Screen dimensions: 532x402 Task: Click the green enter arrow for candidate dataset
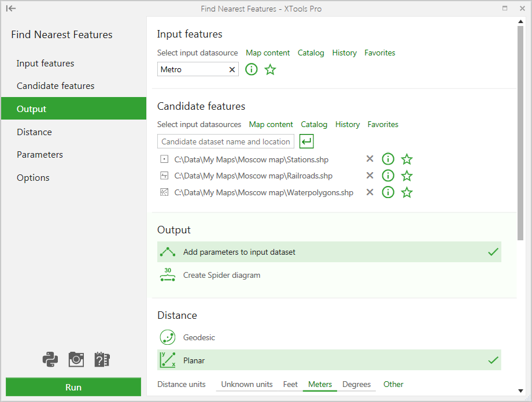(306, 142)
